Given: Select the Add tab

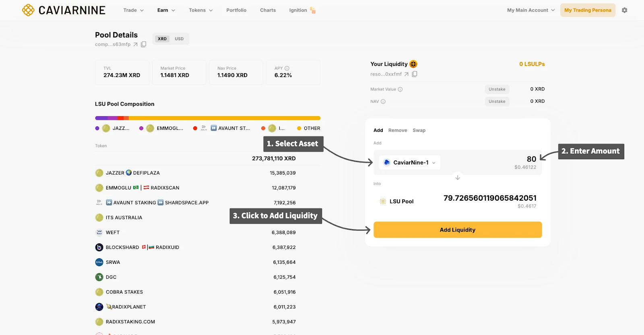Looking at the screenshot, I should point(378,130).
